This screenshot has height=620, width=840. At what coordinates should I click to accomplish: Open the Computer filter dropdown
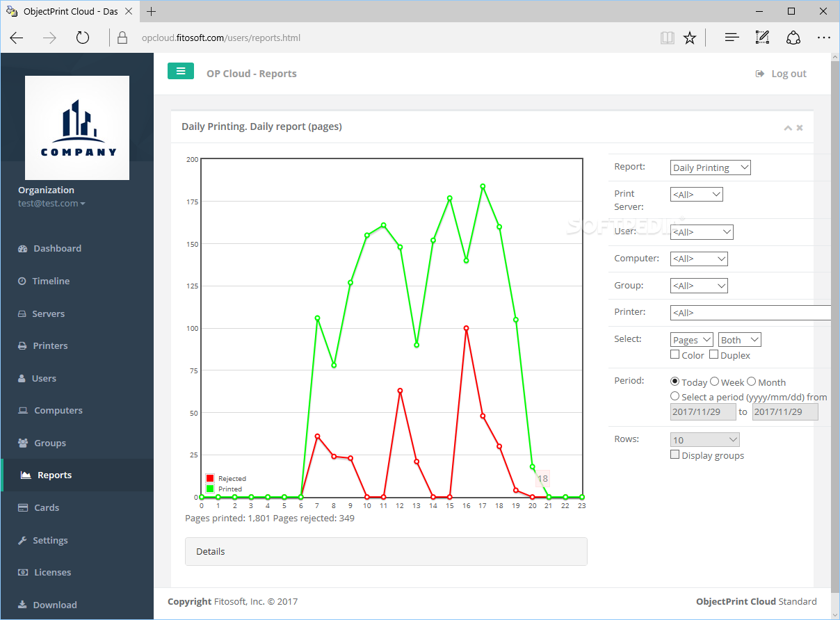(699, 259)
